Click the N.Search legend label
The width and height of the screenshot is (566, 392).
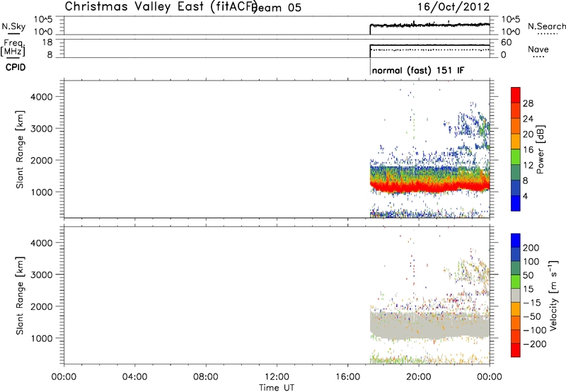tap(546, 26)
